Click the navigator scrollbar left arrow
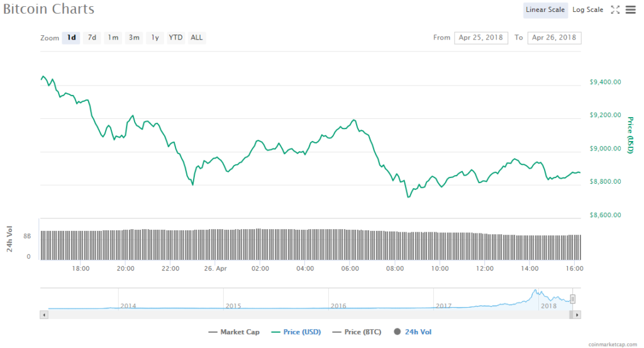 pos(43,313)
